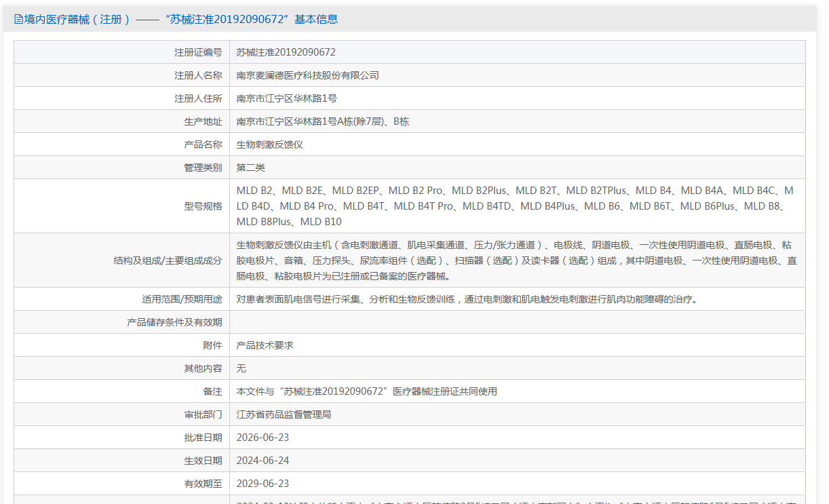
Task: Click the label 结构及组成/主要组成成分
Action: (x=168, y=260)
